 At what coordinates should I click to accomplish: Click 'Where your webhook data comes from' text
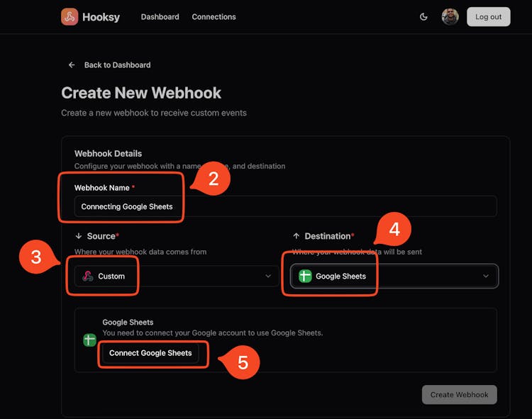tap(140, 252)
